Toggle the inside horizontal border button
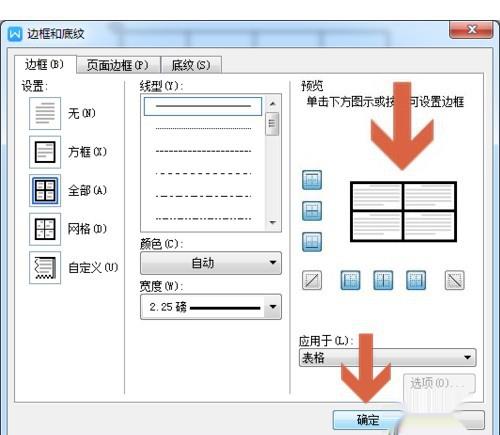This screenshot has width=500, height=435. (312, 211)
